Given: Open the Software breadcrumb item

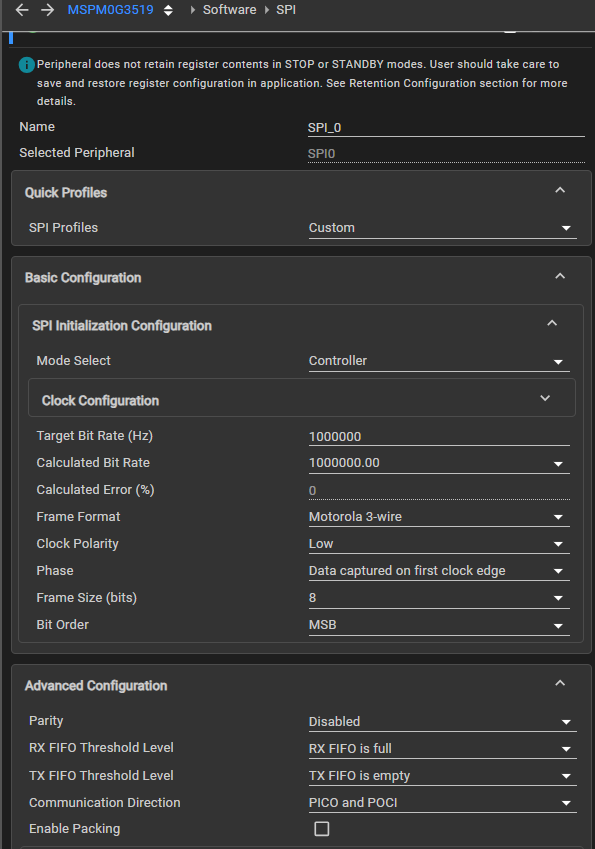Looking at the screenshot, I should tap(230, 10).
